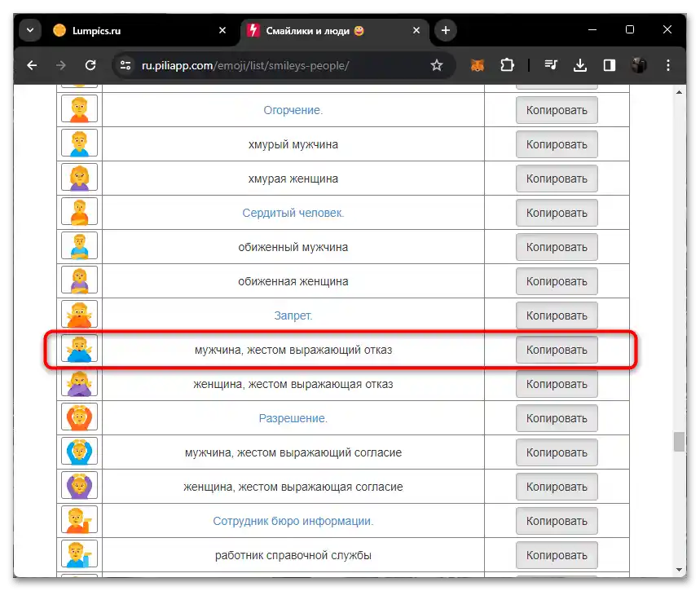The height and width of the screenshot is (591, 700).
Task: Select the text обиженная женщина
Action: pyautogui.click(x=293, y=281)
